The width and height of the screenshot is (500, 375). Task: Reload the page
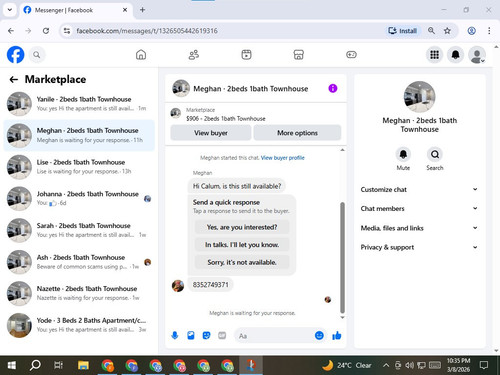(x=46, y=31)
